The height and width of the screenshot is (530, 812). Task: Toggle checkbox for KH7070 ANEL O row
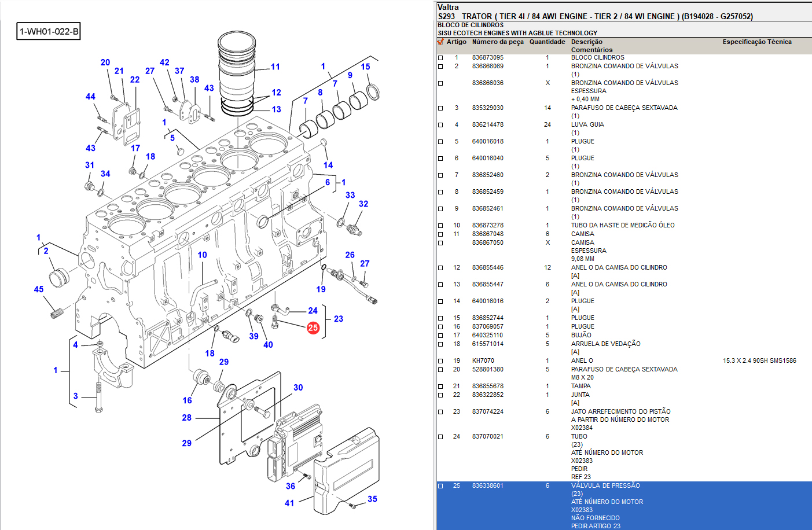440,361
